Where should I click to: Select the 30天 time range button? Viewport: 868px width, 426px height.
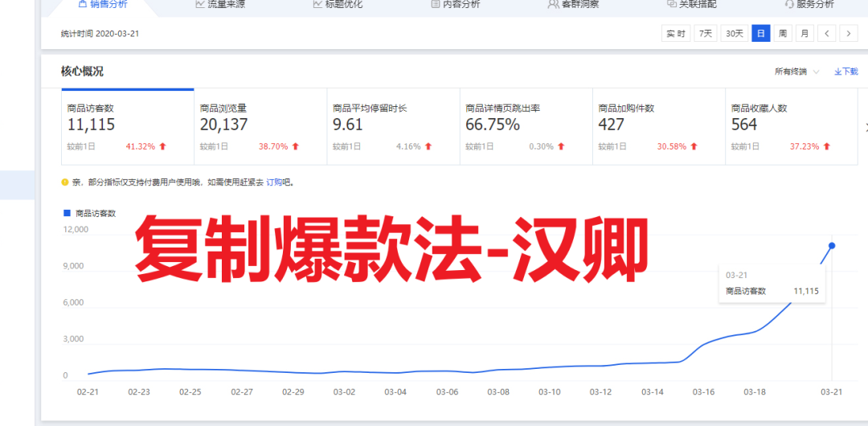point(734,33)
